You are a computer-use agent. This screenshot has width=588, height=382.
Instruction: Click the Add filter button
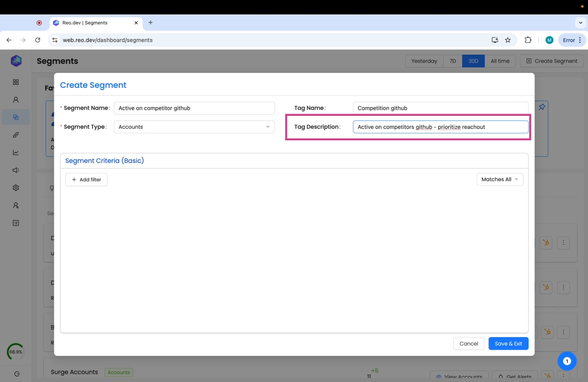tap(86, 180)
